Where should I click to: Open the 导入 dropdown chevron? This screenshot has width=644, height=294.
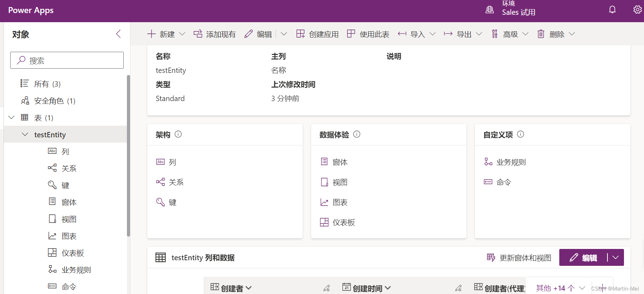tap(433, 34)
